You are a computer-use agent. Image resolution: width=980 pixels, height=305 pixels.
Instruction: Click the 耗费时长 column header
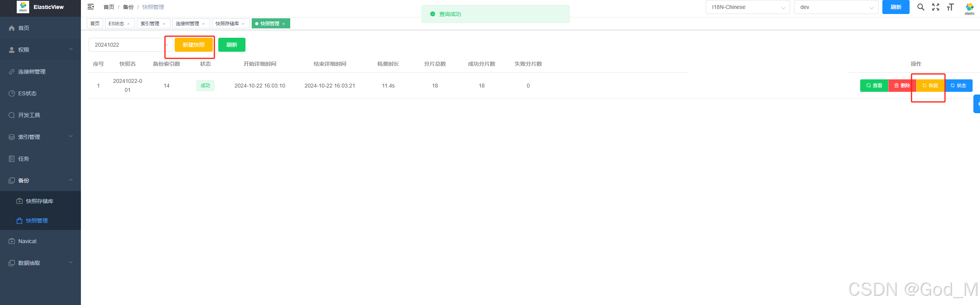(388, 64)
